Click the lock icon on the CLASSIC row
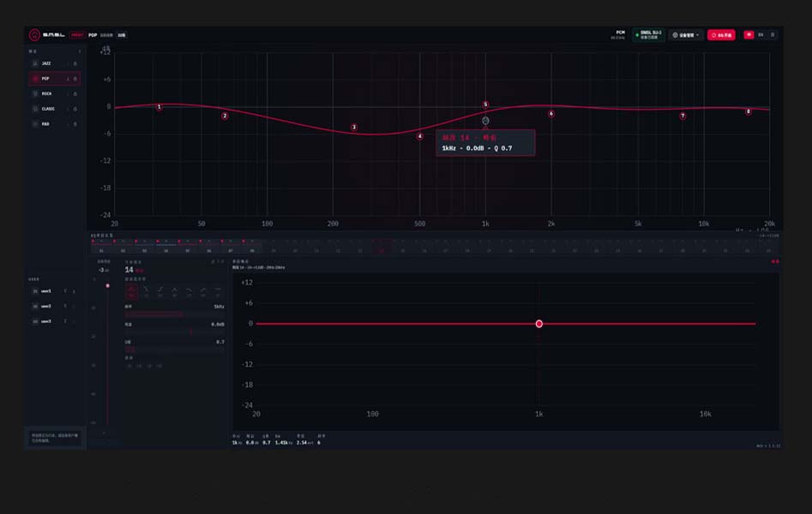 pyautogui.click(x=75, y=109)
